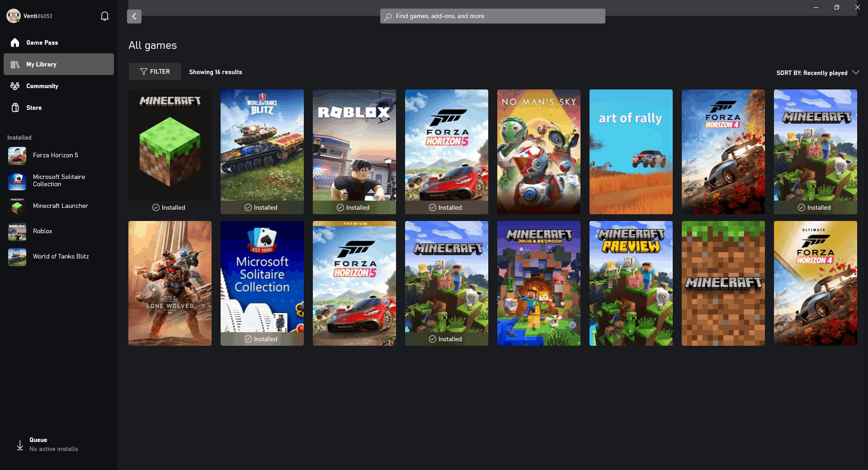Open the No Man's Sky tile
Screen dimensions: 868x470
[x=539, y=152]
